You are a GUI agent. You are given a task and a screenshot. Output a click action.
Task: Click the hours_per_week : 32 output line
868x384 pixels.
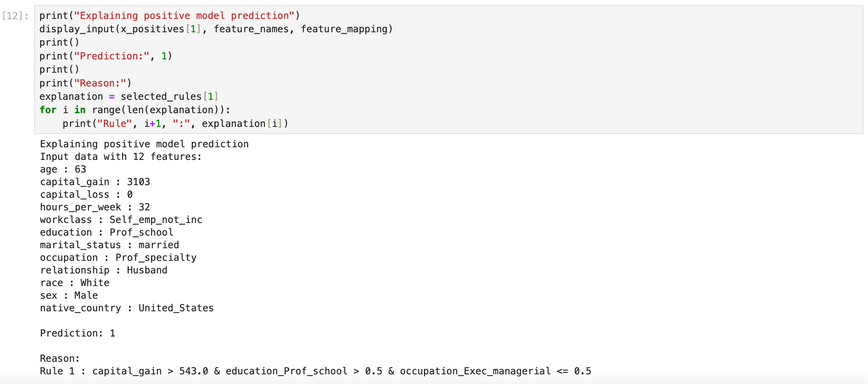click(95, 207)
